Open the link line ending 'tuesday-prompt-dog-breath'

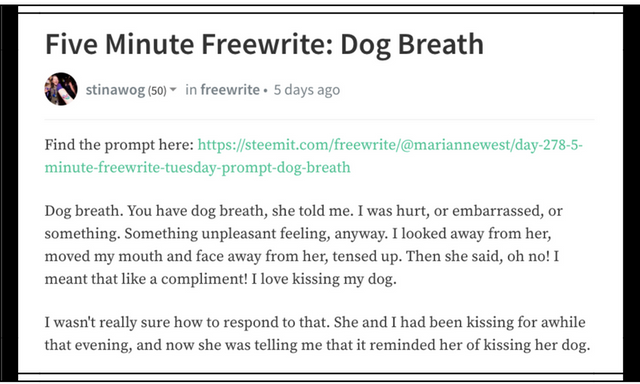click(198, 167)
